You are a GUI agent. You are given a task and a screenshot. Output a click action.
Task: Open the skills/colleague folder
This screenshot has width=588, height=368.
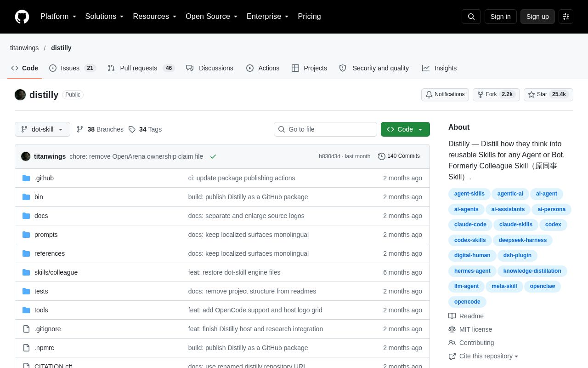[x=56, y=272]
